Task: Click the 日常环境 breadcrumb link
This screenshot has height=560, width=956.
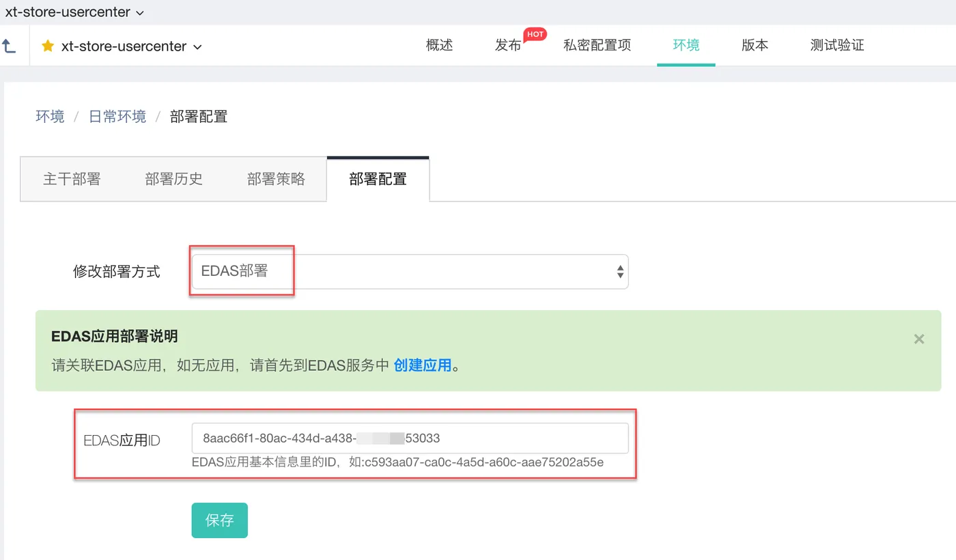Action: pos(117,117)
